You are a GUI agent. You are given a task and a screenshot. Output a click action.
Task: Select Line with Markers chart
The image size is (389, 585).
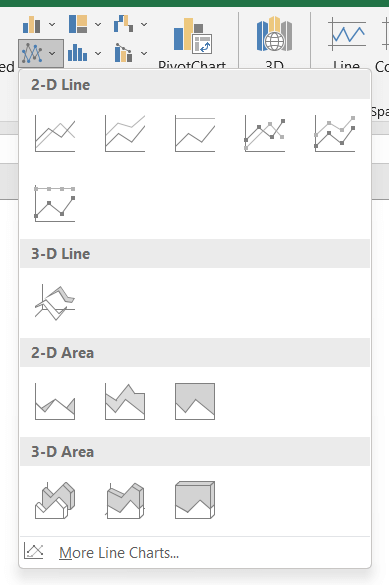pyautogui.click(x=265, y=133)
